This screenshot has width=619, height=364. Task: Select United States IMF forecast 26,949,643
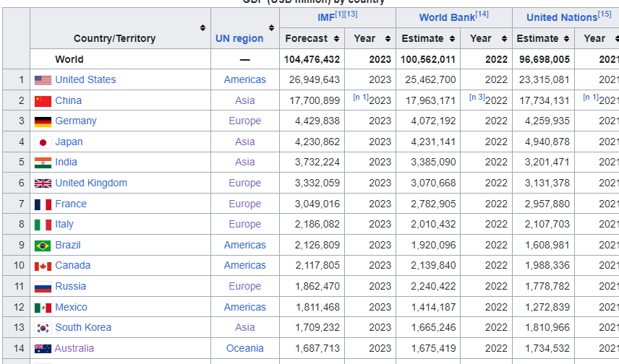[315, 79]
